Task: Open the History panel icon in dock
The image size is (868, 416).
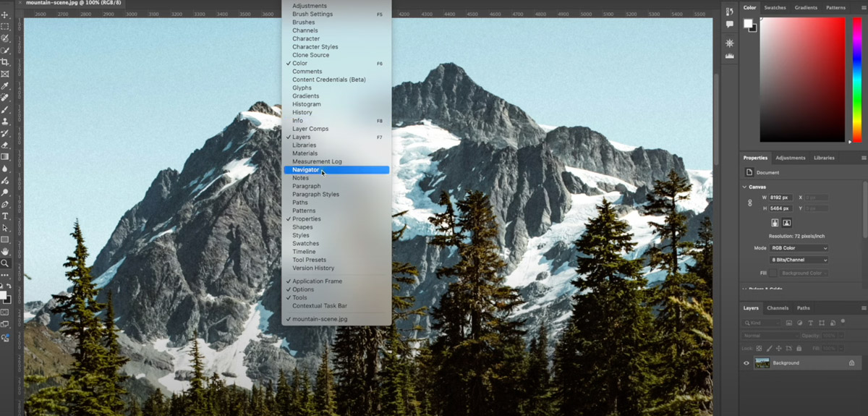Action: click(x=729, y=12)
